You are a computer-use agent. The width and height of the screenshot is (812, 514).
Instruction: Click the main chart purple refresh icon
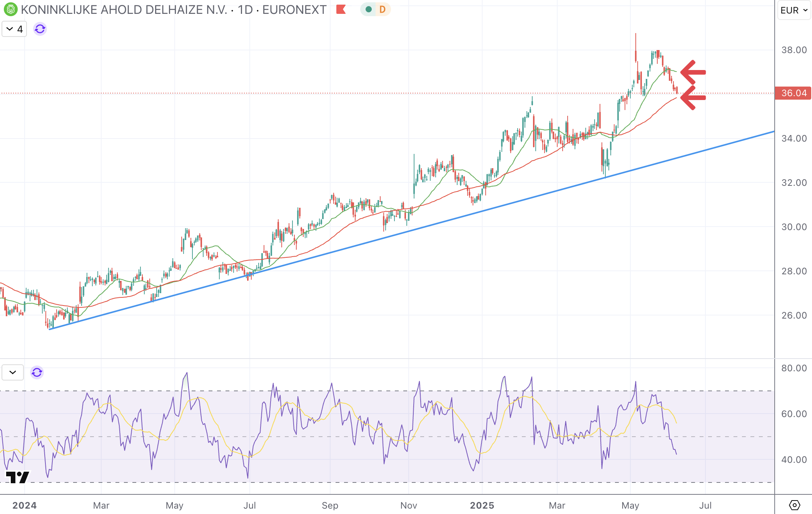click(40, 29)
